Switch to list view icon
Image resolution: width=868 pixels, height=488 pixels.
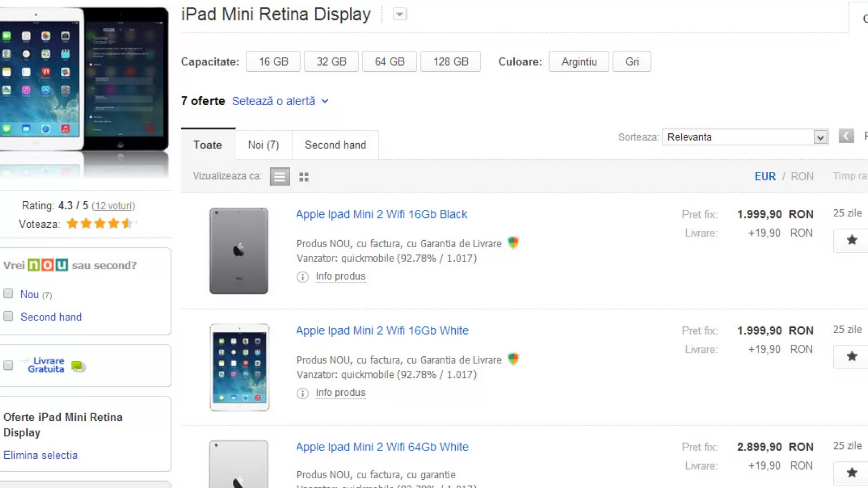click(280, 177)
